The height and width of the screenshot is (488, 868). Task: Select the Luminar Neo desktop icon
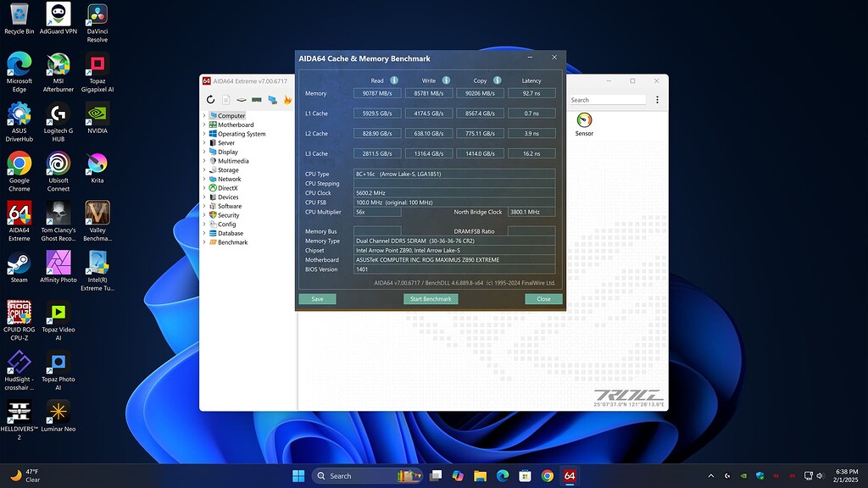[58, 416]
